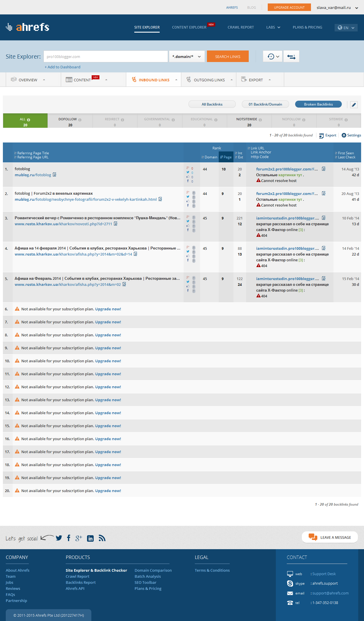Click the RSS feed icon
The height and width of the screenshot is (621, 364).
[102, 538]
